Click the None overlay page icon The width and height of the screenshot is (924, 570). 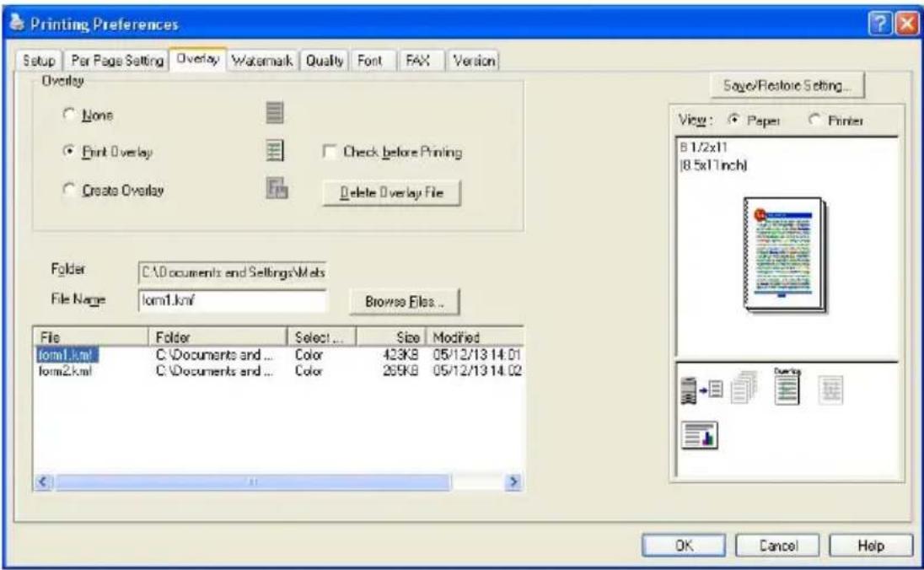point(275,112)
